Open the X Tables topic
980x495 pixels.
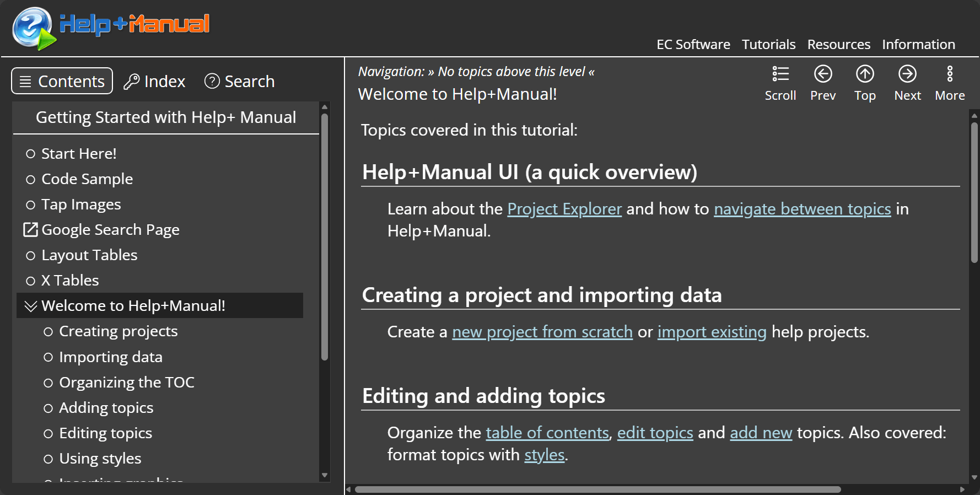pyautogui.click(x=70, y=281)
